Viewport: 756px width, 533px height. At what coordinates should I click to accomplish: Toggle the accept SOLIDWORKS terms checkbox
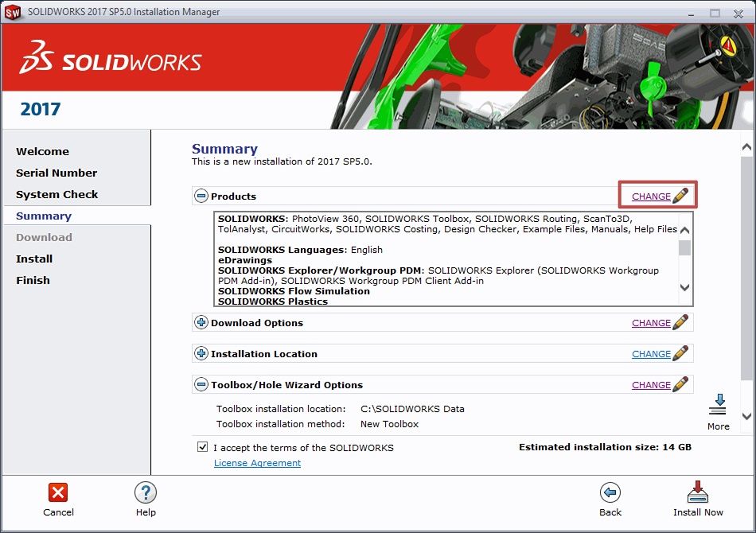click(x=203, y=447)
